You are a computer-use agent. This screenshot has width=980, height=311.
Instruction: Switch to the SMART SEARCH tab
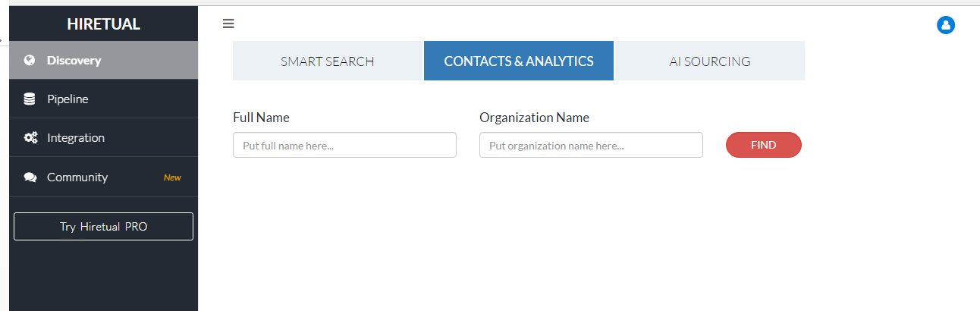pyautogui.click(x=328, y=61)
